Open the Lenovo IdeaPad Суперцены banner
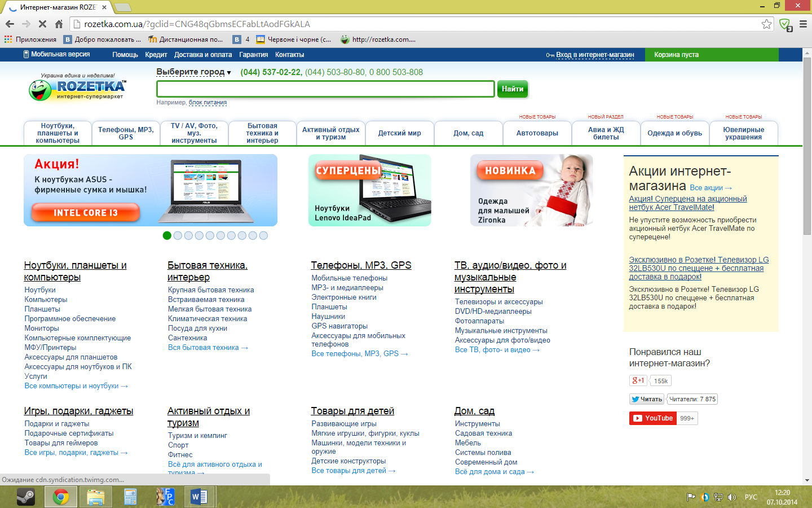 (370, 190)
